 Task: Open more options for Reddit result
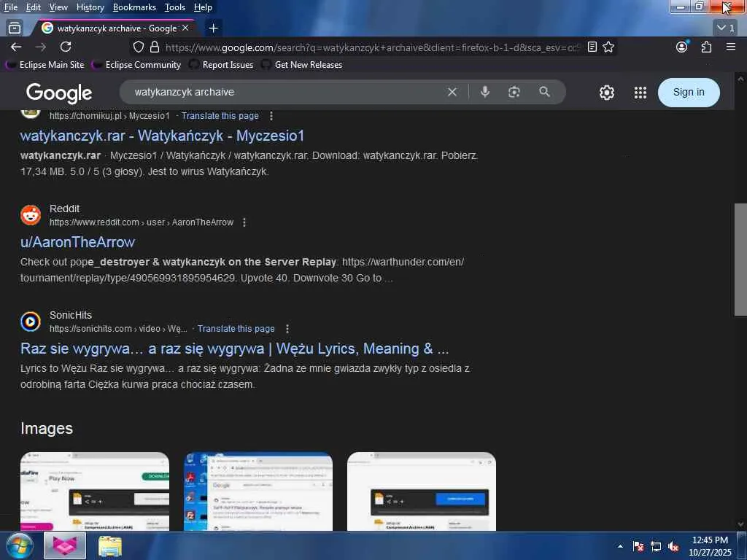pos(244,222)
